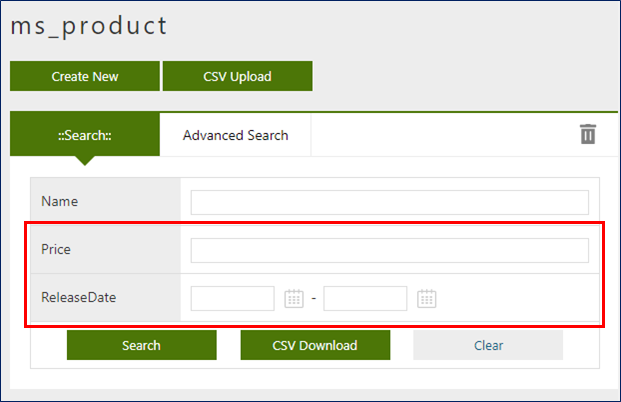Click the ReleaseDate field label
Viewport: 621px width, 402px height.
click(79, 297)
